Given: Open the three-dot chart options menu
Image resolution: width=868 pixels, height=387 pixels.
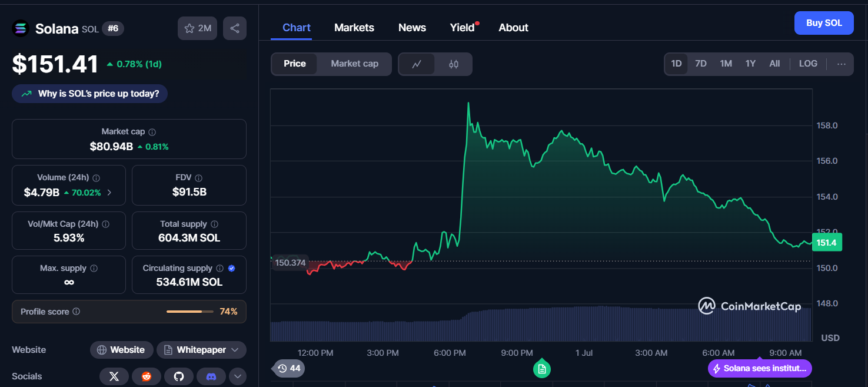Looking at the screenshot, I should click(x=842, y=64).
